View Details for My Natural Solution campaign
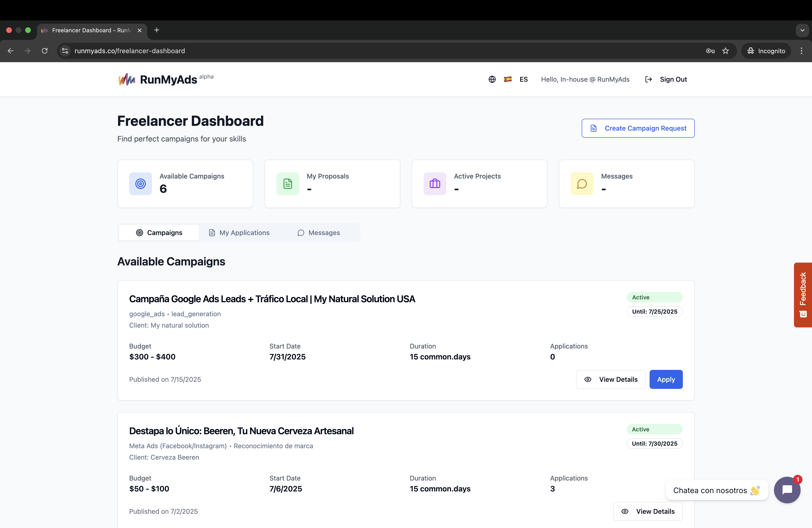This screenshot has width=812, height=528. [610, 379]
